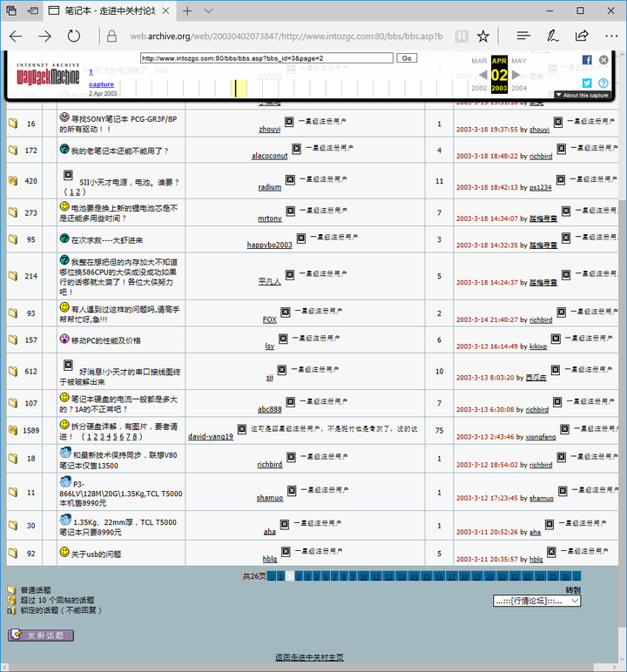The width and height of the screenshot is (627, 672).
Task: Add page to favorites with star icon
Action: coord(483,36)
